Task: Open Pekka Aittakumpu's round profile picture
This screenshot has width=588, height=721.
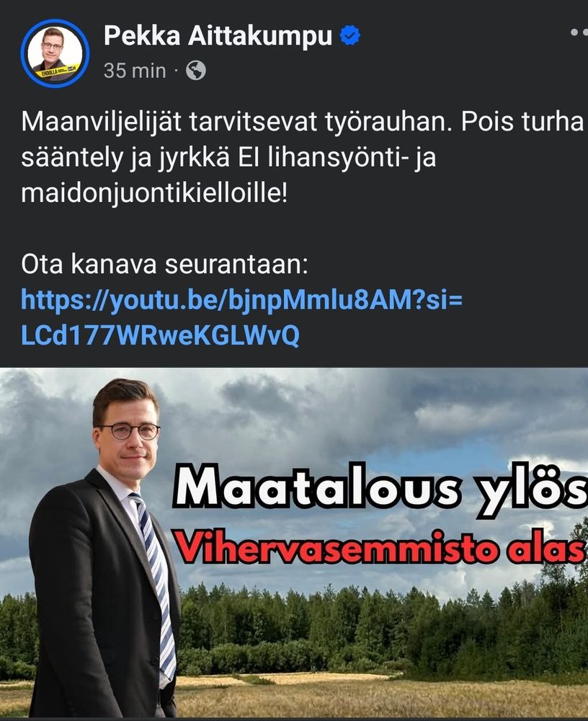Action: point(55,53)
